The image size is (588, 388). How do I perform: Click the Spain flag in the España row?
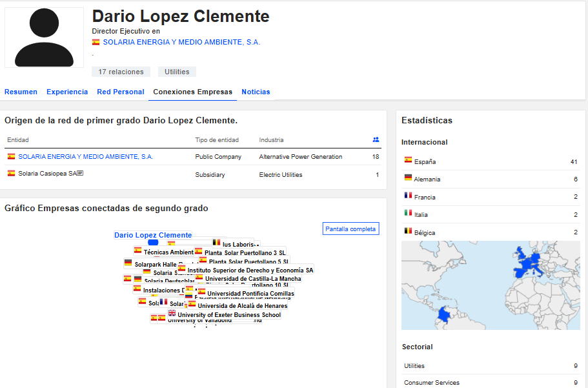pos(408,160)
